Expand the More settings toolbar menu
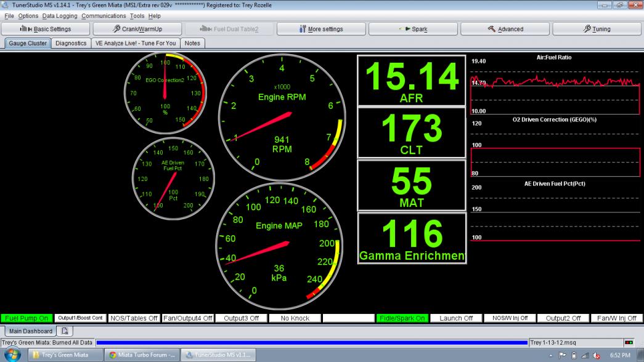 coord(321,29)
